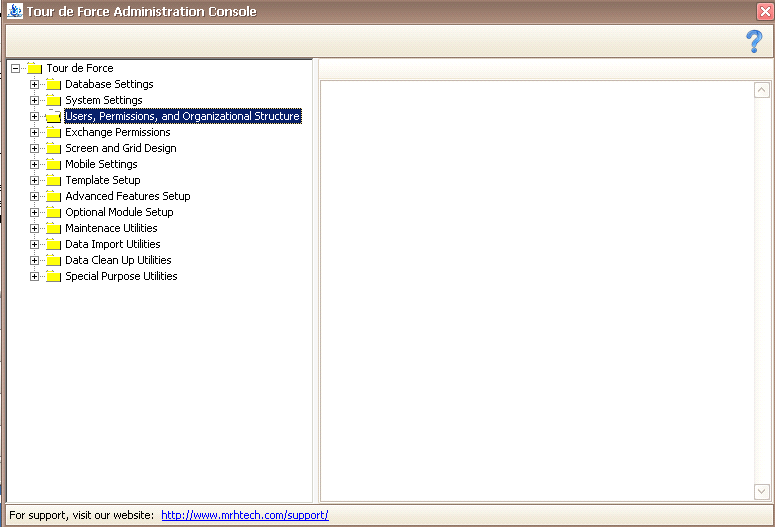The image size is (775, 527).
Task: Open the mrhtech.com support link
Action: click(x=245, y=515)
